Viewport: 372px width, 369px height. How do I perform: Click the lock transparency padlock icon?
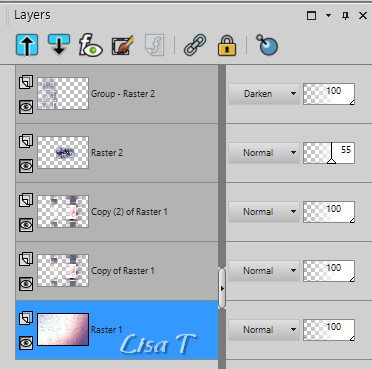(227, 45)
